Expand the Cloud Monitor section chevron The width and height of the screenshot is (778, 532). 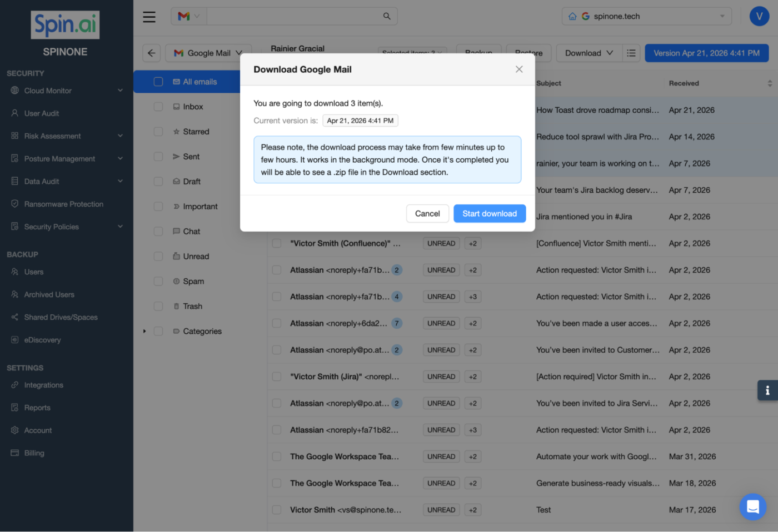click(120, 91)
